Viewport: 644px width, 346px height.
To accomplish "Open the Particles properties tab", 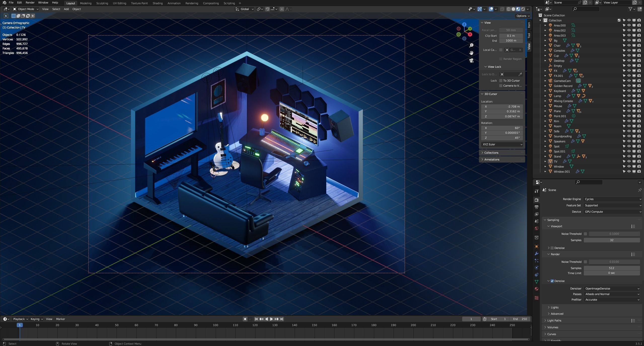I will [536, 261].
